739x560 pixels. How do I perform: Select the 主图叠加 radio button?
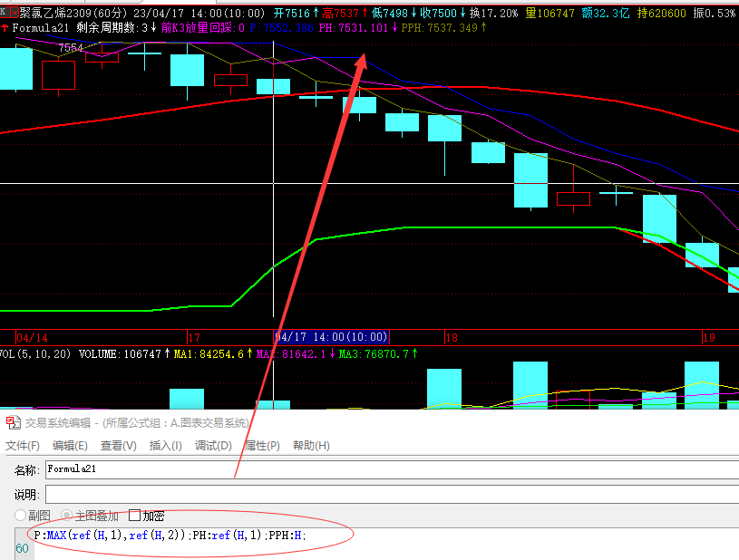tap(67, 516)
